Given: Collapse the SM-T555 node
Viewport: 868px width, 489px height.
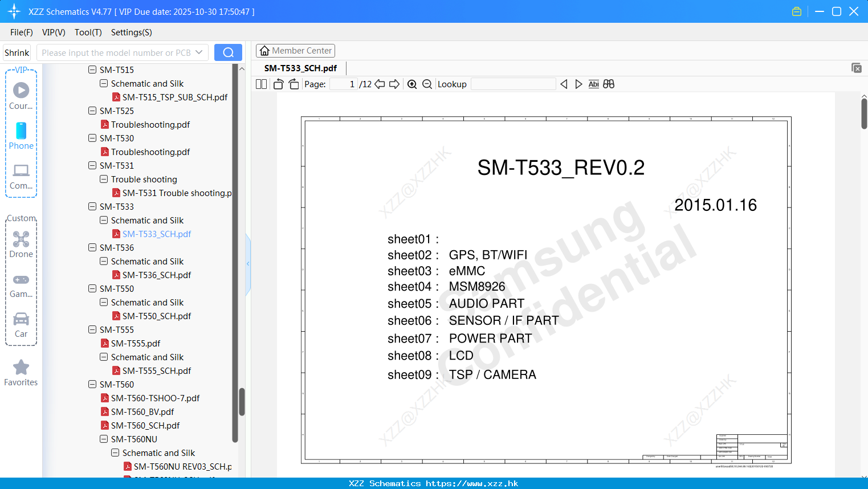Looking at the screenshot, I should pos(92,329).
